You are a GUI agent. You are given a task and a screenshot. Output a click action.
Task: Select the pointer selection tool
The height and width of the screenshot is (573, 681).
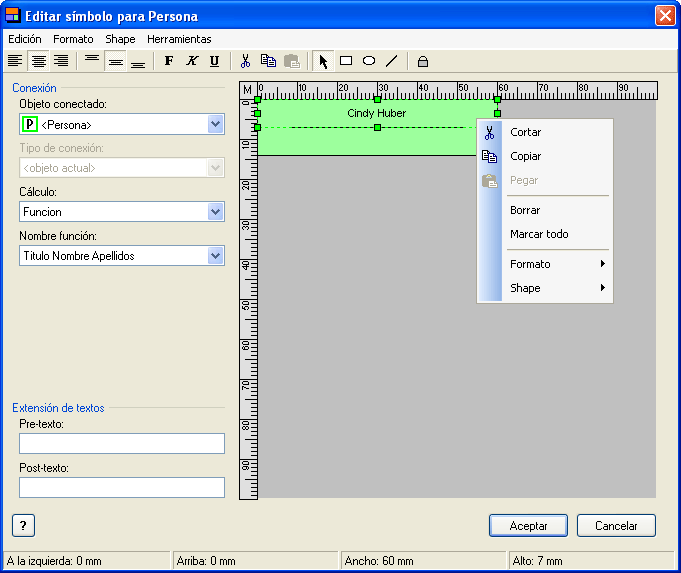323,61
